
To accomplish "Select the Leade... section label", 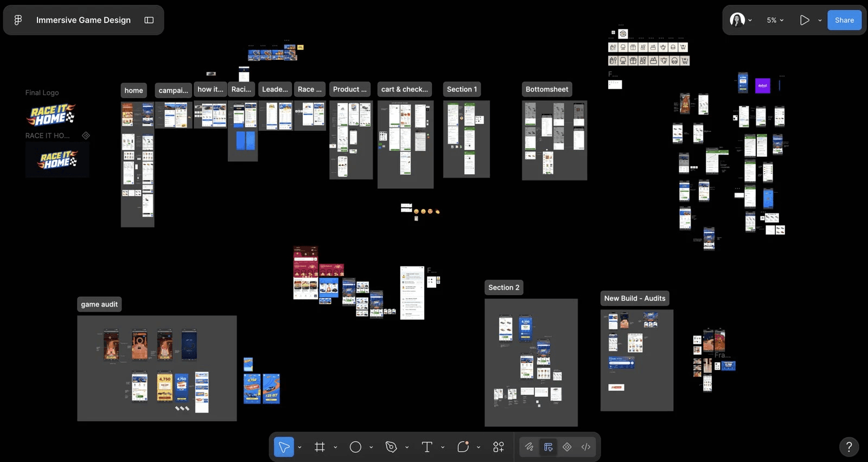I will pyautogui.click(x=275, y=90).
